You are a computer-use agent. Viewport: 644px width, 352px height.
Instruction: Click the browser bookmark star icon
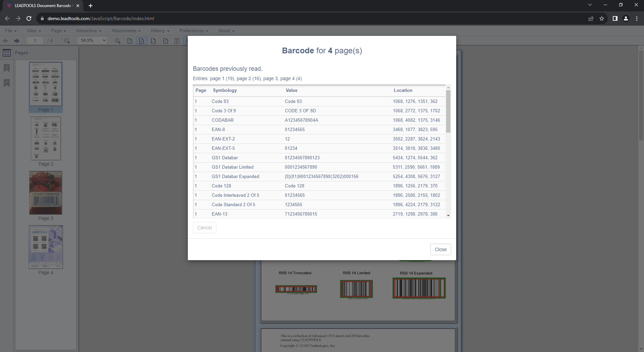point(602,18)
